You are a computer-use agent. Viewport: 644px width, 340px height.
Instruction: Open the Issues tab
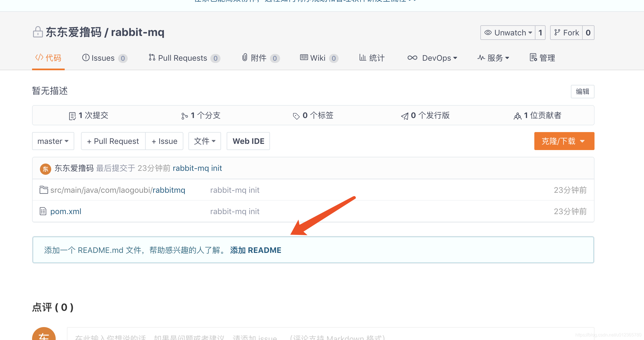(105, 58)
